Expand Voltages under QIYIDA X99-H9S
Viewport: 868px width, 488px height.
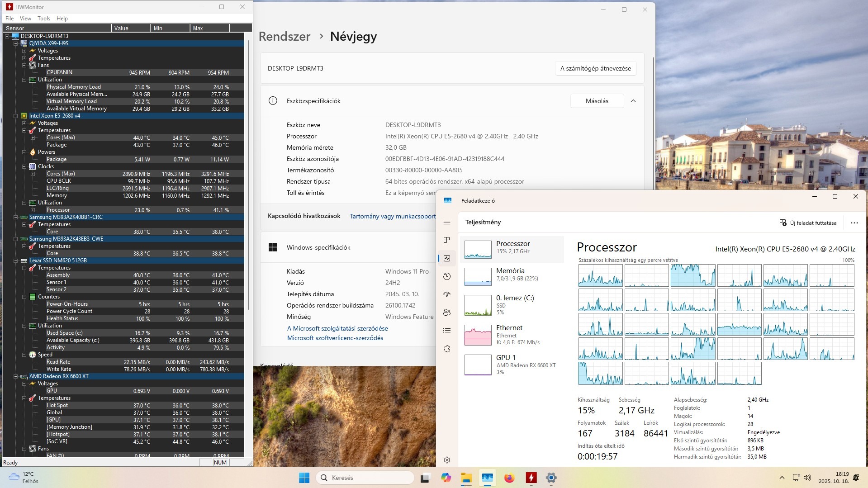pos(24,51)
